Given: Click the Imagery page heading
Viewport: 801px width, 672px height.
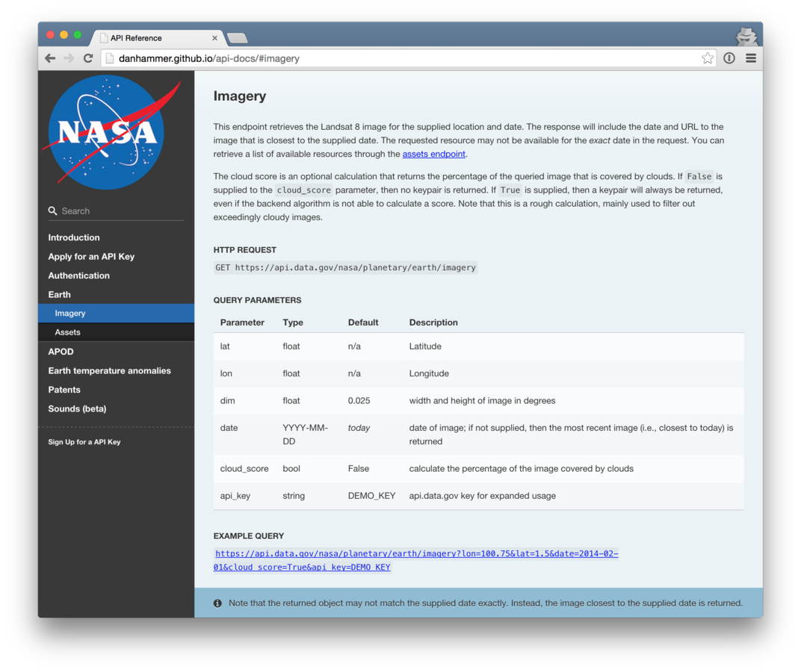Looking at the screenshot, I should coord(240,96).
